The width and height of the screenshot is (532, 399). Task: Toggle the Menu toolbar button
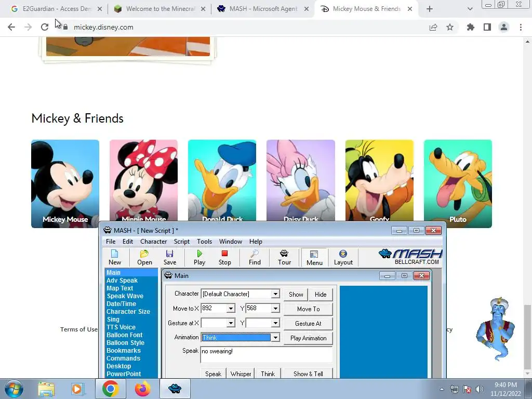tap(314, 258)
